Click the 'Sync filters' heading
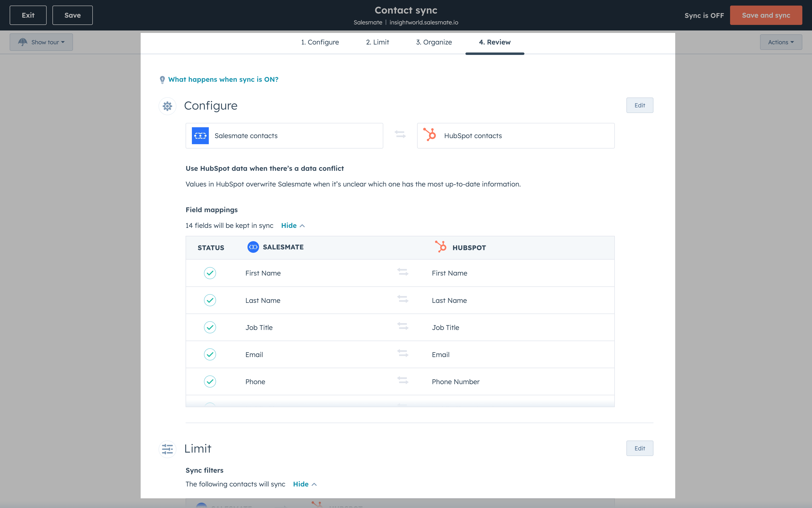The image size is (812, 508). click(x=204, y=470)
